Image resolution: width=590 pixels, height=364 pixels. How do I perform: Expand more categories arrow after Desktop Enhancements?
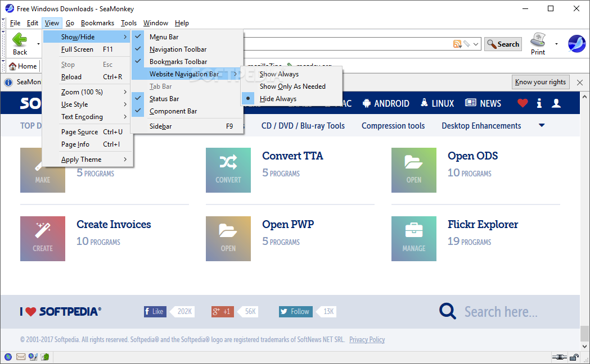(x=542, y=125)
